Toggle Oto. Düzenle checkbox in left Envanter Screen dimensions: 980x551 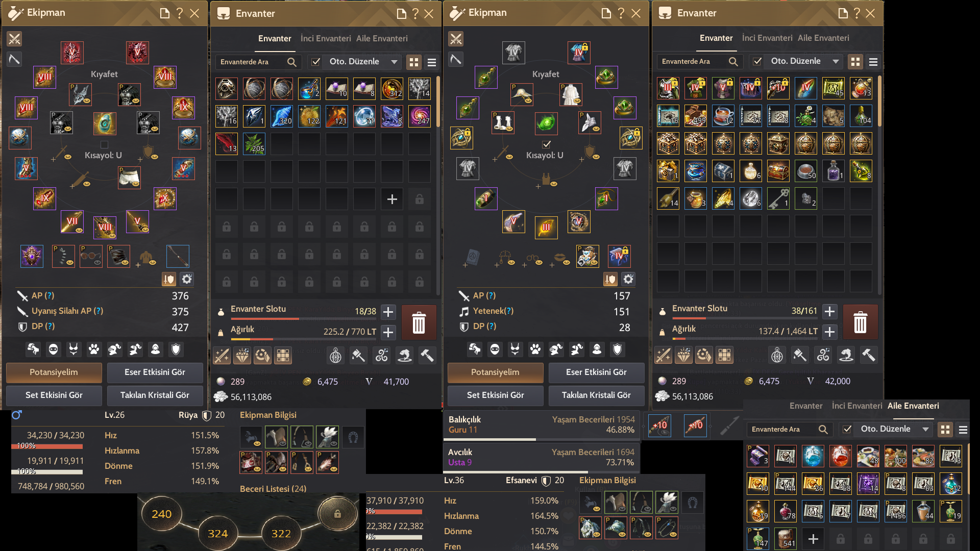pyautogui.click(x=316, y=62)
